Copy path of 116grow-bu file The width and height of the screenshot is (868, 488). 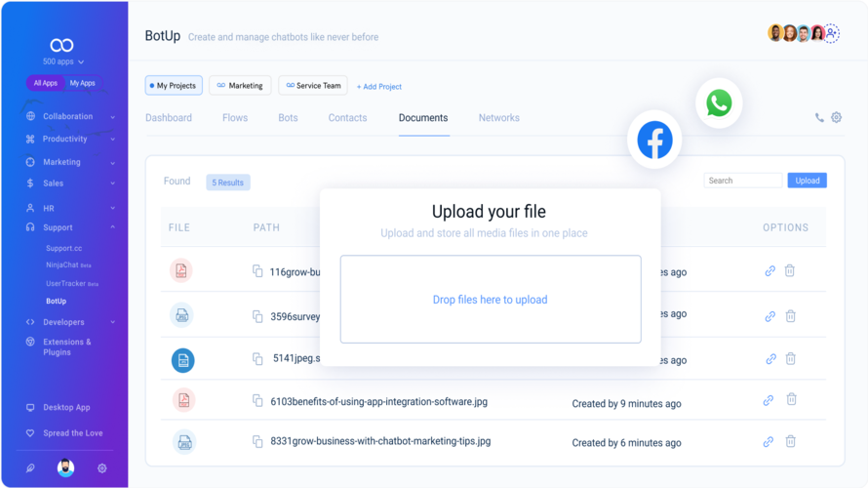click(257, 271)
